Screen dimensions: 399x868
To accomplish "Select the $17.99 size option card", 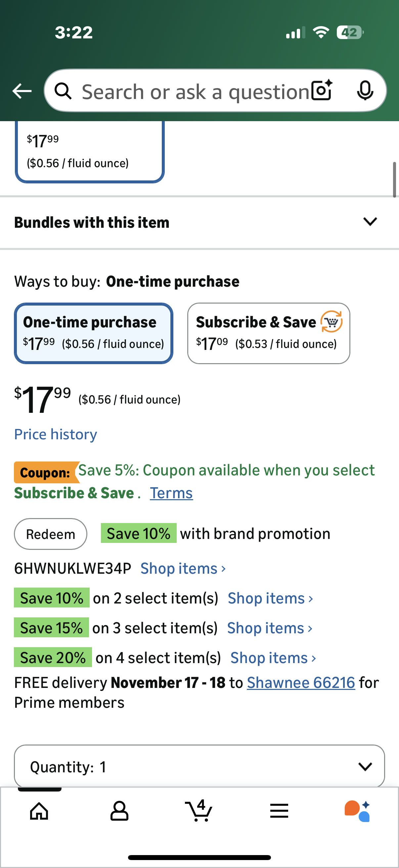I will tap(90, 152).
